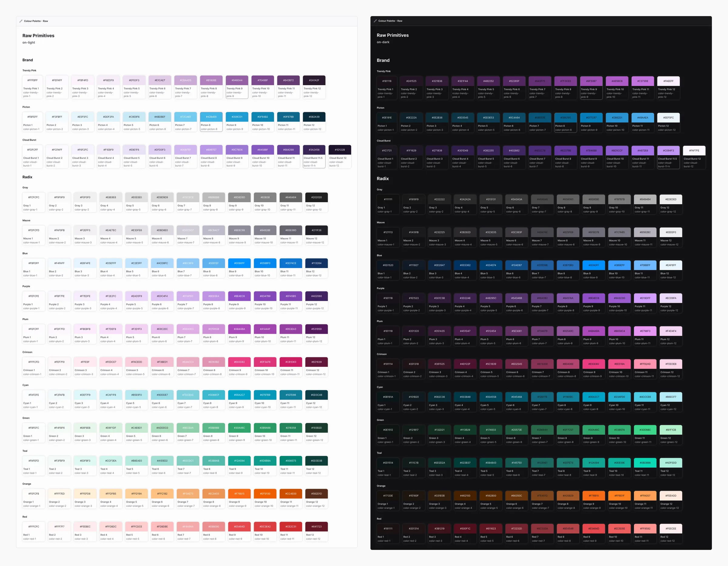Select 'Cyan 3' label in the light panel
The width and height of the screenshot is (728, 566).
(x=78, y=404)
